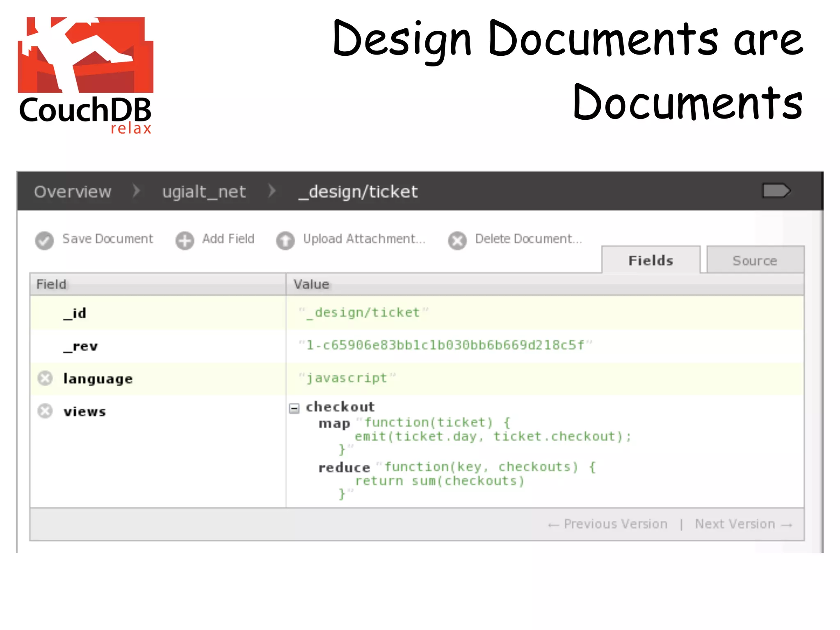This screenshot has width=840, height=630.
Task: Go to Previous Version
Action: click(x=608, y=524)
